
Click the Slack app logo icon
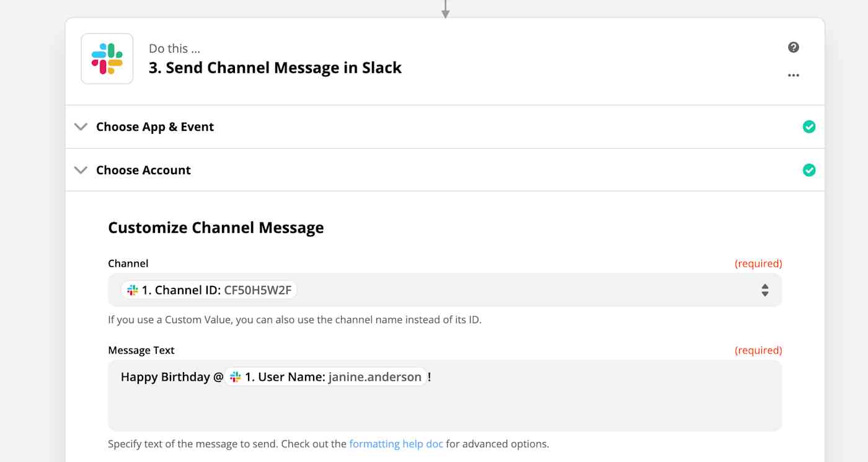pyautogui.click(x=107, y=58)
